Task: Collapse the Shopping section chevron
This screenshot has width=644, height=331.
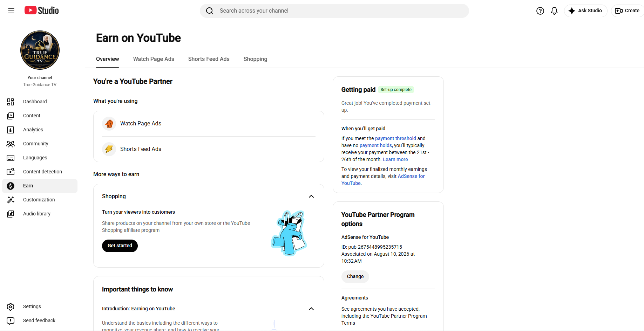Action: click(311, 196)
